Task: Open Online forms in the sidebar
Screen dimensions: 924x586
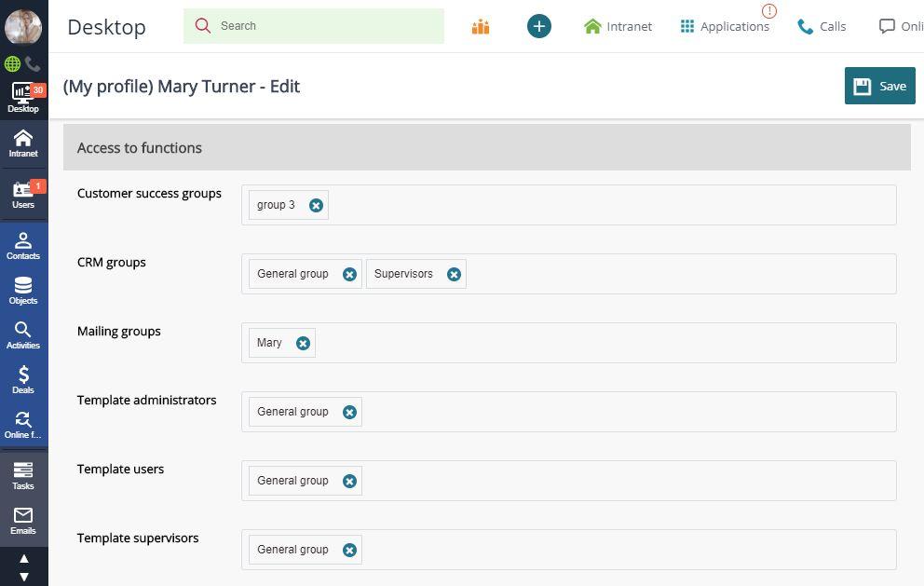Action: (x=23, y=425)
